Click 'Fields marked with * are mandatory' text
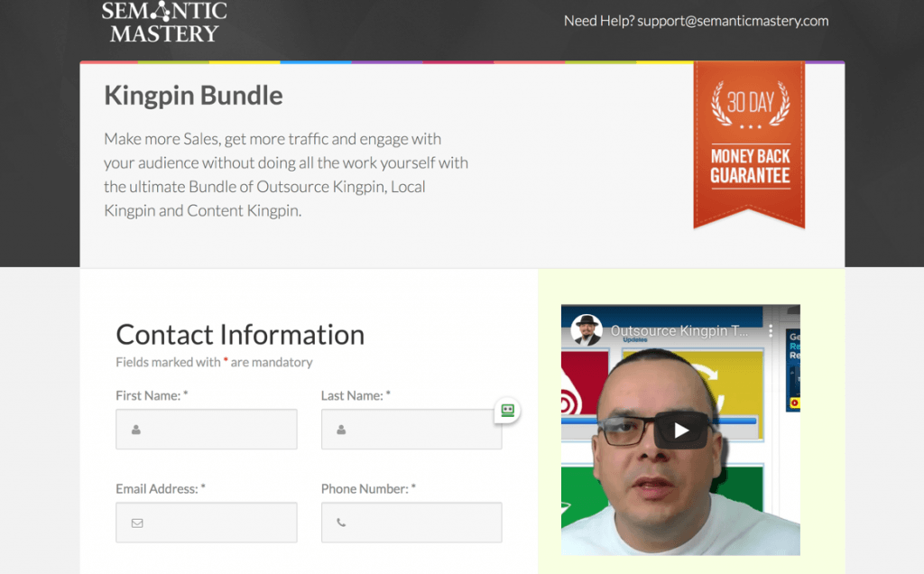 (214, 362)
